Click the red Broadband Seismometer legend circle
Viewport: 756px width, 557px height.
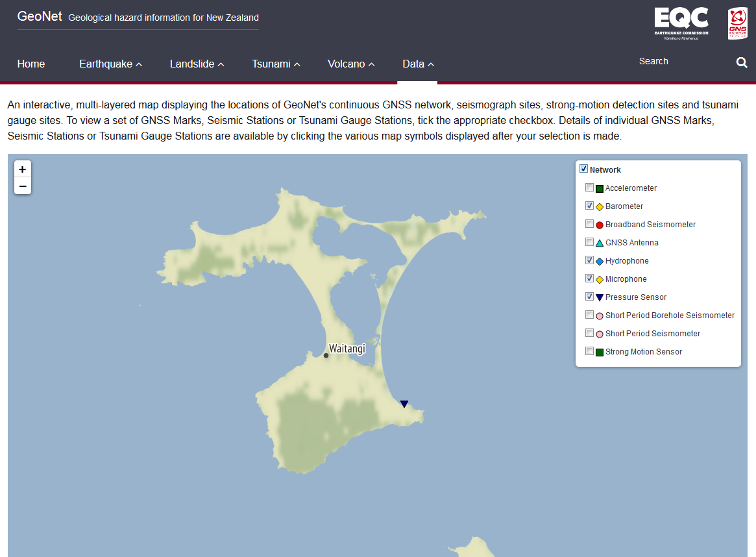pyautogui.click(x=600, y=225)
